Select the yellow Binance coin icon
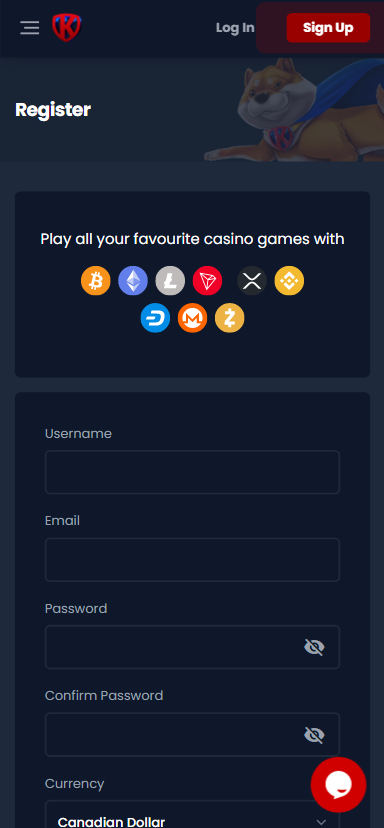Viewport: 384px width, 828px height. 289,280
